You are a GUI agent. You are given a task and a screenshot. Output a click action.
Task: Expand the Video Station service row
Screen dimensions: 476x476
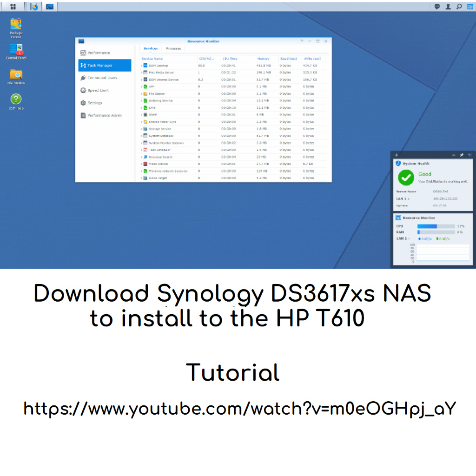click(141, 164)
